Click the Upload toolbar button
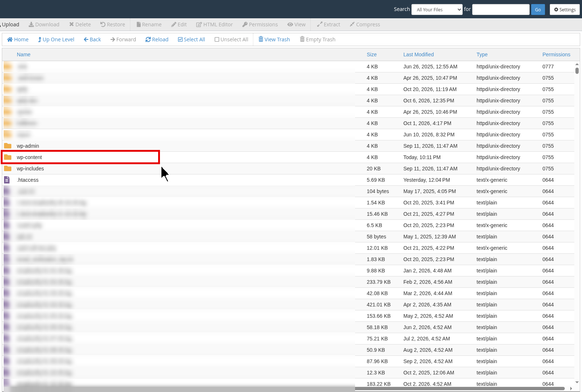 [10, 24]
